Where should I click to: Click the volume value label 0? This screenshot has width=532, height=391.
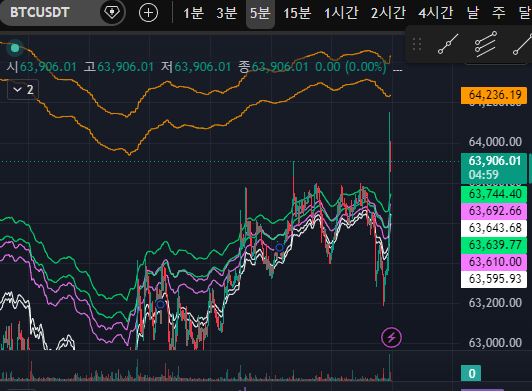(471, 373)
